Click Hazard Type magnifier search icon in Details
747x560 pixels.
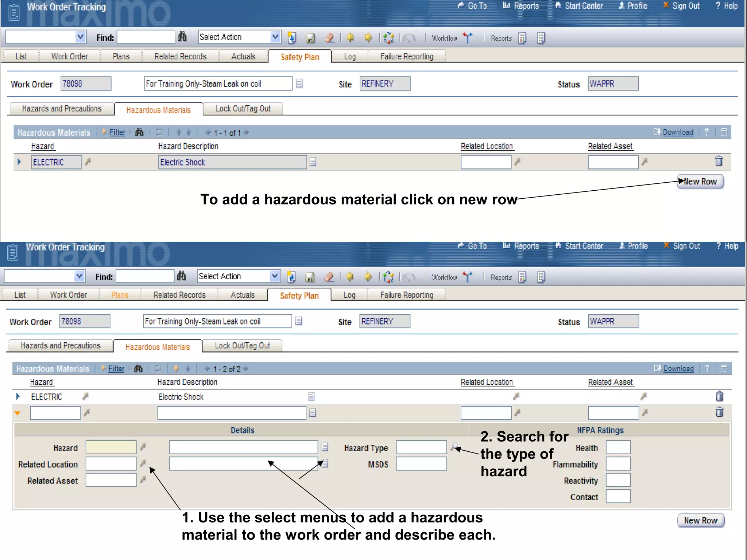(454, 447)
